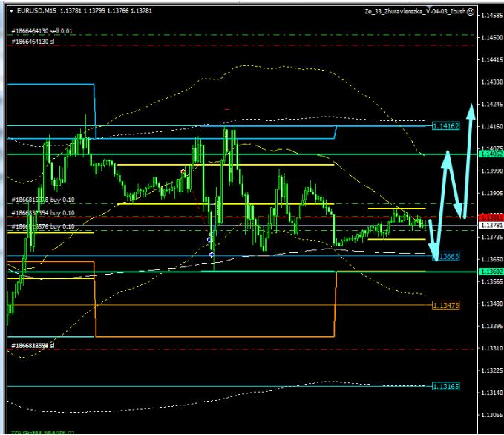504x435 pixels.
Task: Click the orange 1.13475 level tag
Action: 445,305
